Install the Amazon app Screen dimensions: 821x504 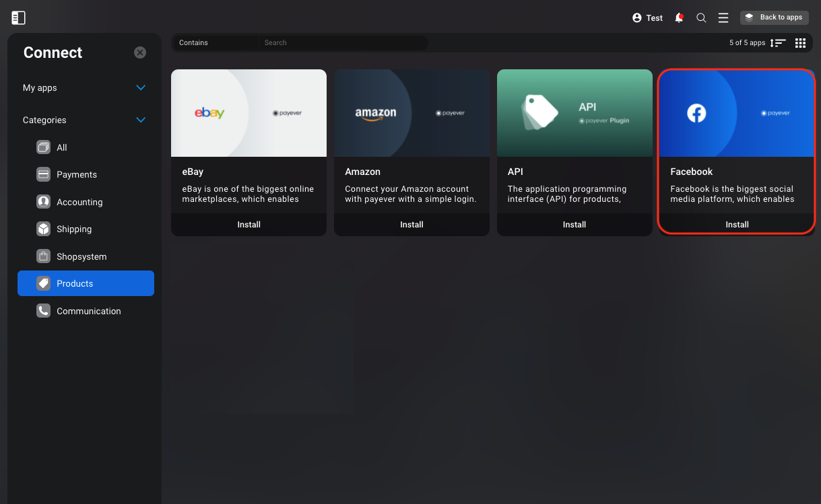[412, 225]
